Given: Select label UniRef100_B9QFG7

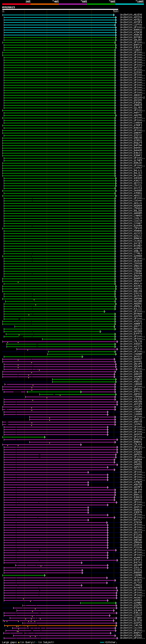Looking at the screenshot, I should 131,633.
